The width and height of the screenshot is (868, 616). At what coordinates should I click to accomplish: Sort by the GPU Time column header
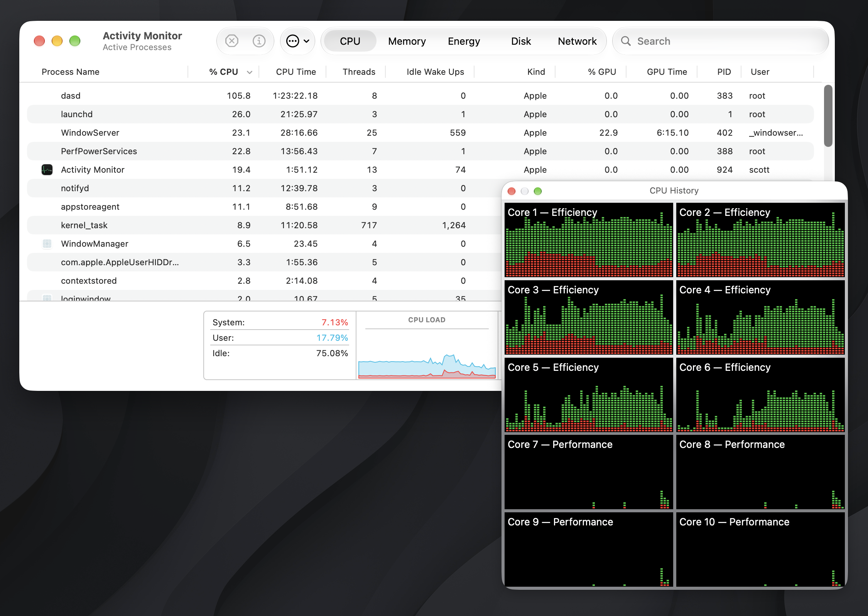pyautogui.click(x=667, y=72)
